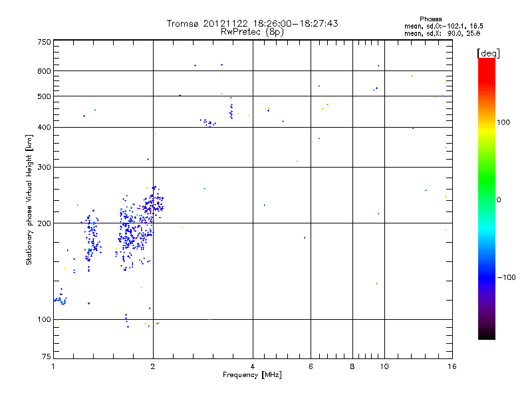Click the colorbar '-100' tick label

click(x=506, y=277)
